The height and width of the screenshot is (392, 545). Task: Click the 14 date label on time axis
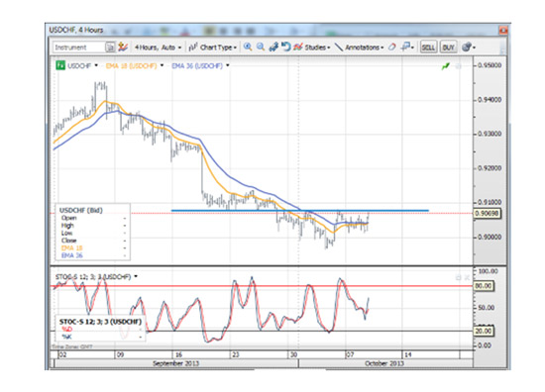click(x=407, y=354)
